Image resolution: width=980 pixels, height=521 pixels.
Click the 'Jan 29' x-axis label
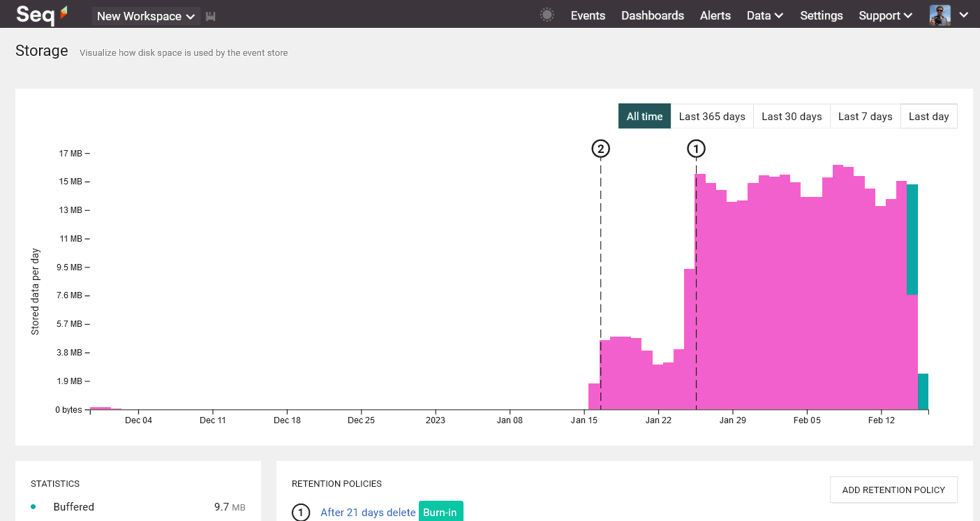[x=732, y=420]
